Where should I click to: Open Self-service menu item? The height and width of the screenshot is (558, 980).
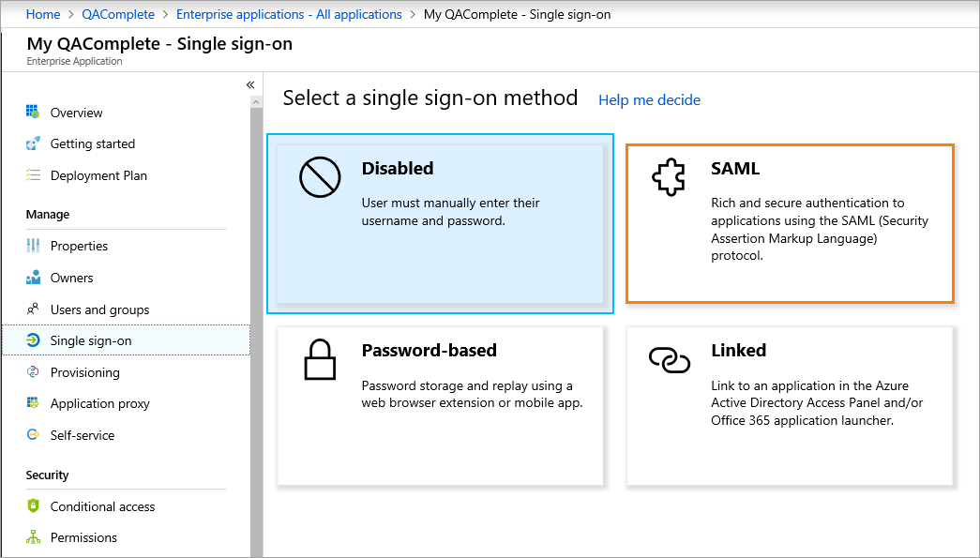tap(83, 435)
